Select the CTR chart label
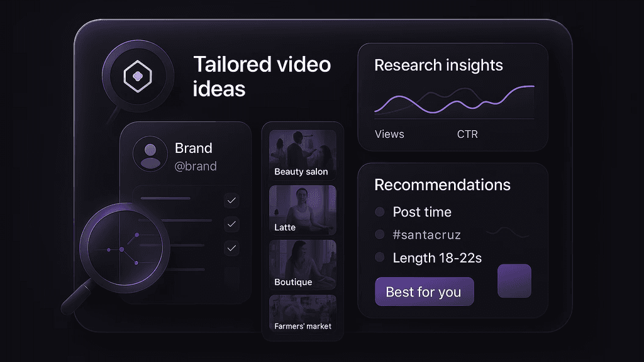 [x=467, y=134]
